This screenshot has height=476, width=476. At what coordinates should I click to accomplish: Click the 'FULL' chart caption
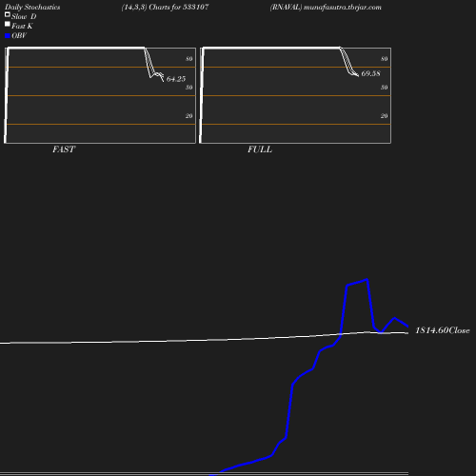coord(260,149)
